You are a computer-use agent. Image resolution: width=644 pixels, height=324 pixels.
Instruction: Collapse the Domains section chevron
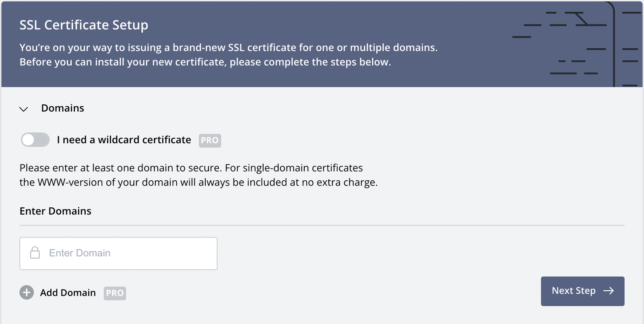pyautogui.click(x=24, y=109)
